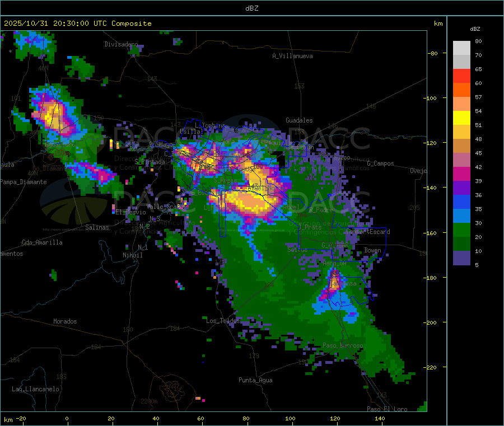The width and height of the screenshot is (504, 426).
Task: Click the Guadales place label
Action: point(299,120)
